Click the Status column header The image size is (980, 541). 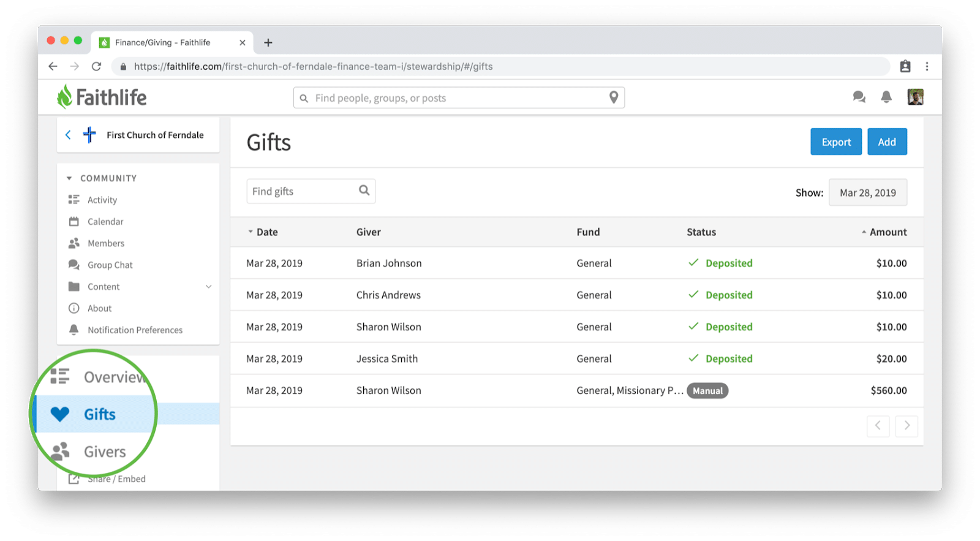tap(701, 232)
